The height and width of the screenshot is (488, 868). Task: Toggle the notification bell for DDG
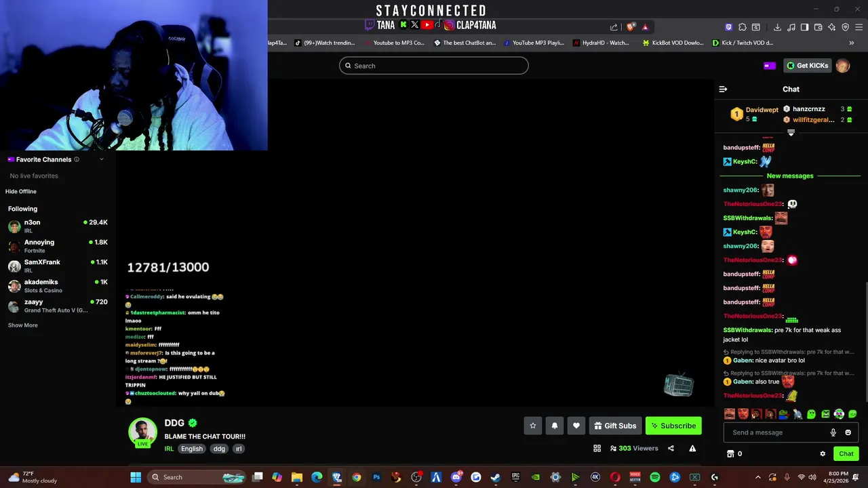555,426
